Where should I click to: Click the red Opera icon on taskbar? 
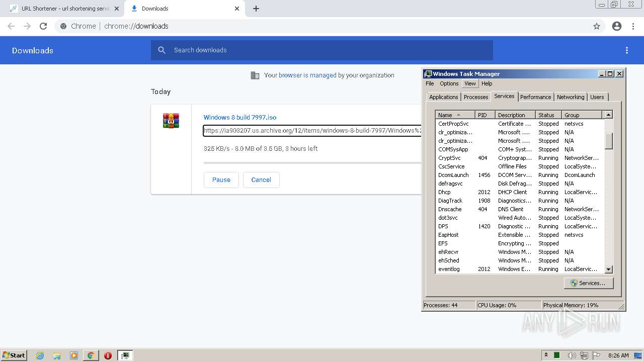coord(108,355)
